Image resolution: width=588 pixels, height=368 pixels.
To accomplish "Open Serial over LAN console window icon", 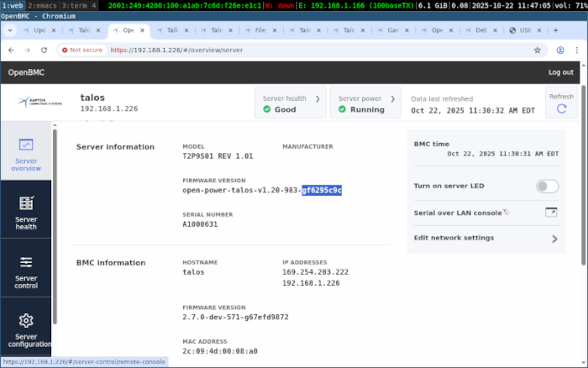I will pos(551,213).
